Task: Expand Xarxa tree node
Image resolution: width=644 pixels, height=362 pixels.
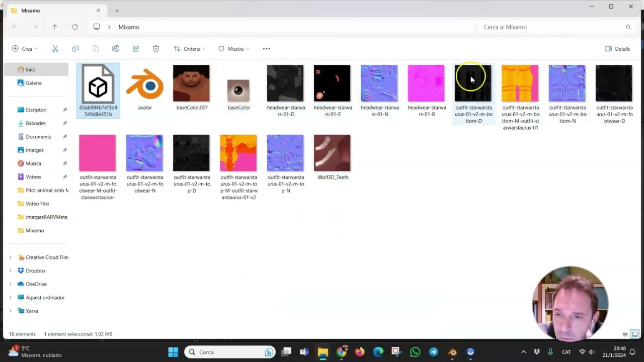Action: pos(11,311)
